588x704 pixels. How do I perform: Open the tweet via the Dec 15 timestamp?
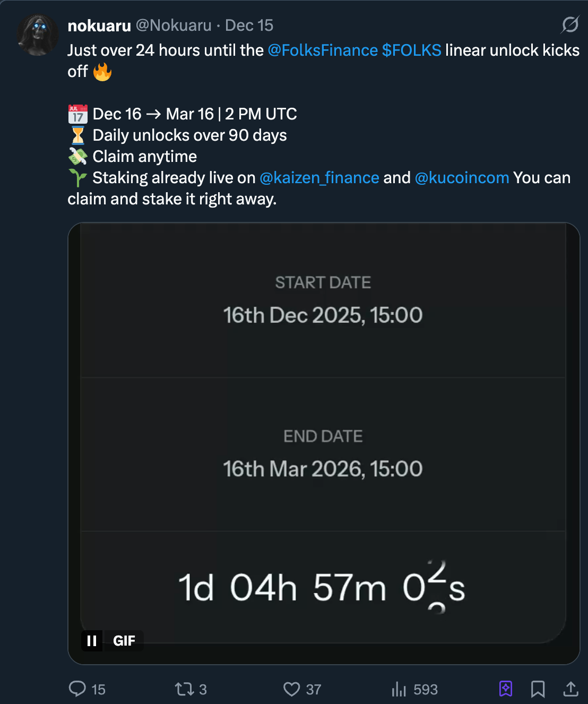click(x=249, y=25)
